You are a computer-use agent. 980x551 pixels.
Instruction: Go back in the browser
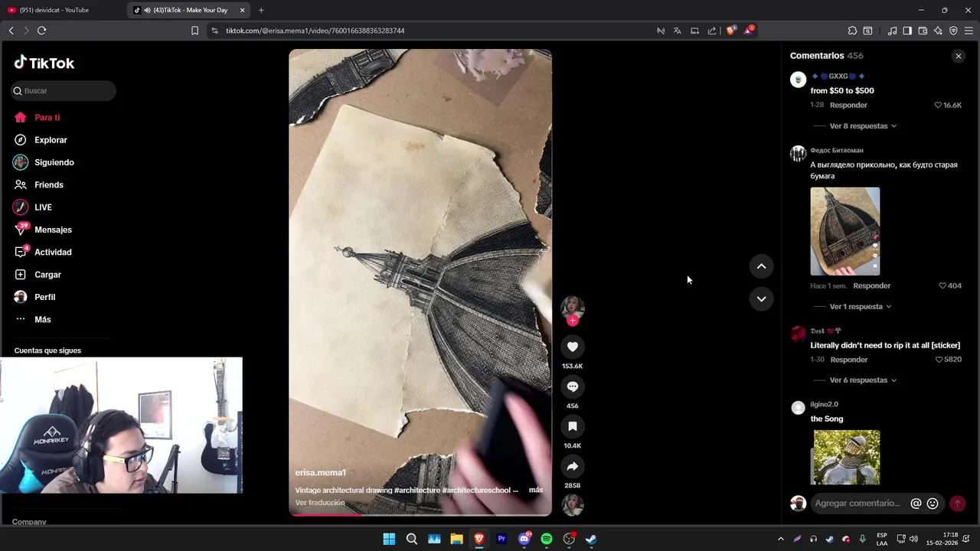[11, 31]
